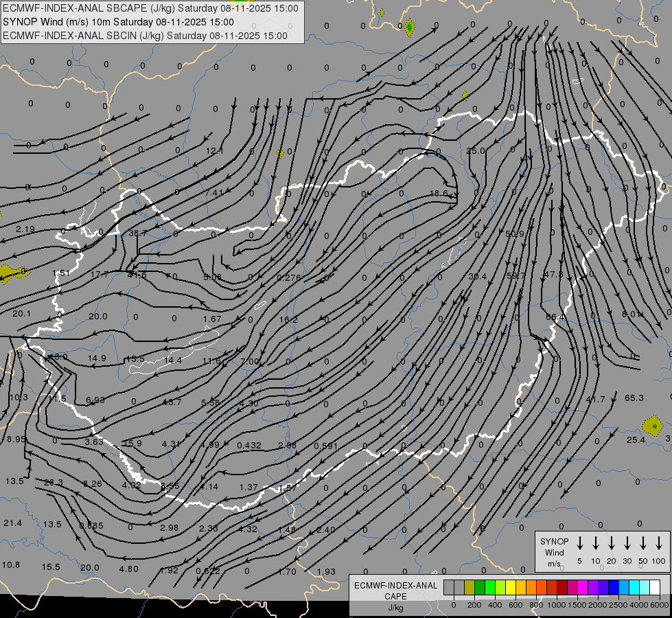This screenshot has width=672, height=618.
Task: Click the 200 tick label on CAPE scale
Action: [474, 605]
